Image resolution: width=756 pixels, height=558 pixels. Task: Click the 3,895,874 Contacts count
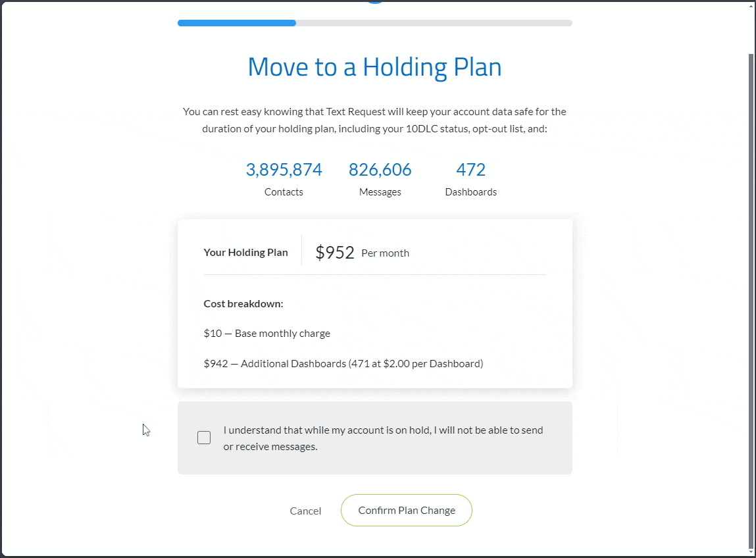[284, 170]
